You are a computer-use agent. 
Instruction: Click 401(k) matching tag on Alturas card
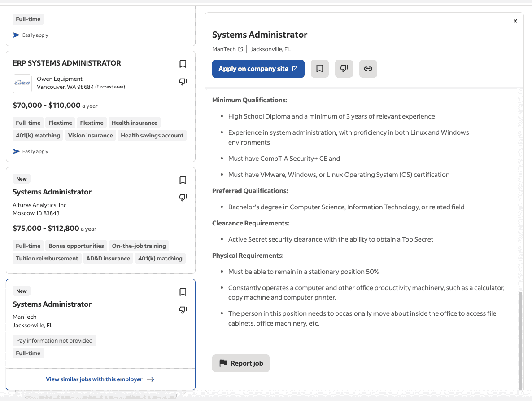(x=160, y=258)
